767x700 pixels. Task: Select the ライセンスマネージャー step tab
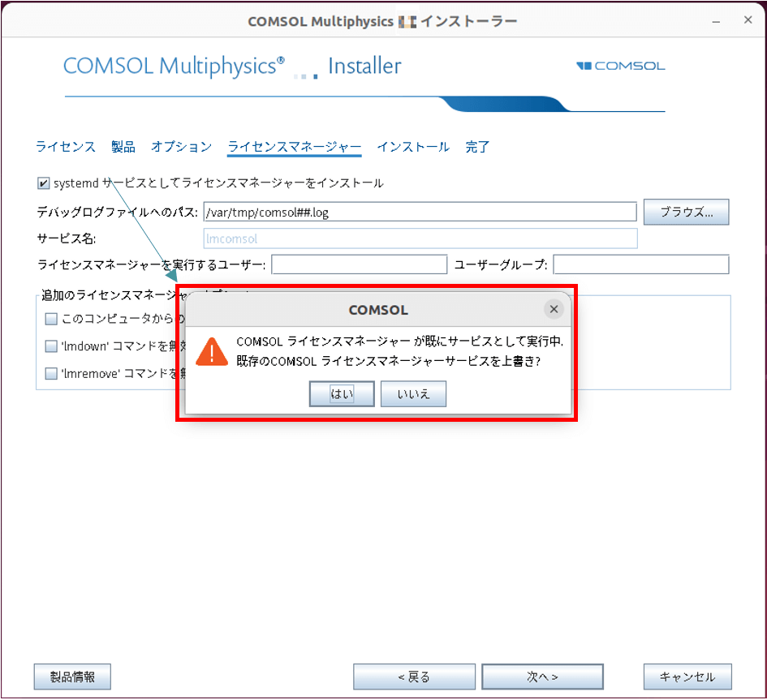click(x=295, y=147)
